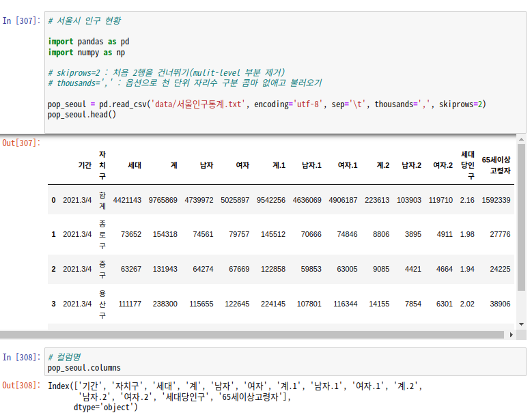Click cell value 5025897 in row 0
Viewport: 532px width, 415px height.
pyautogui.click(x=235, y=200)
